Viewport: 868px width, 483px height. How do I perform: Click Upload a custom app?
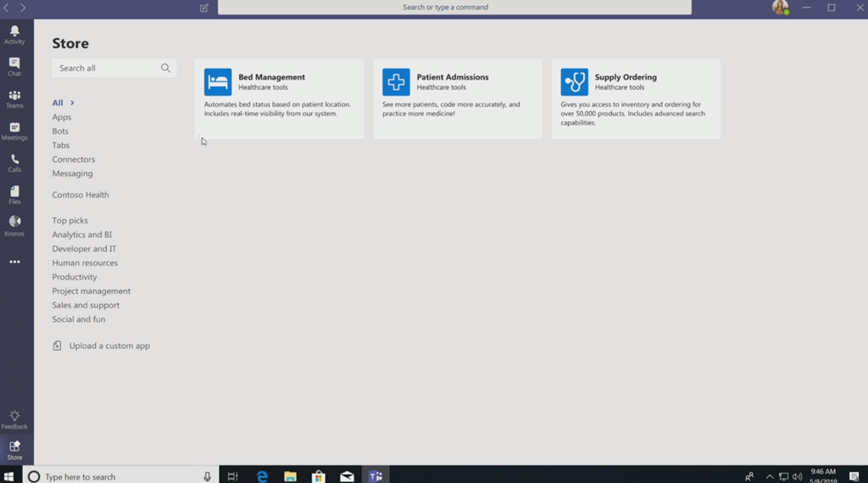(x=109, y=346)
